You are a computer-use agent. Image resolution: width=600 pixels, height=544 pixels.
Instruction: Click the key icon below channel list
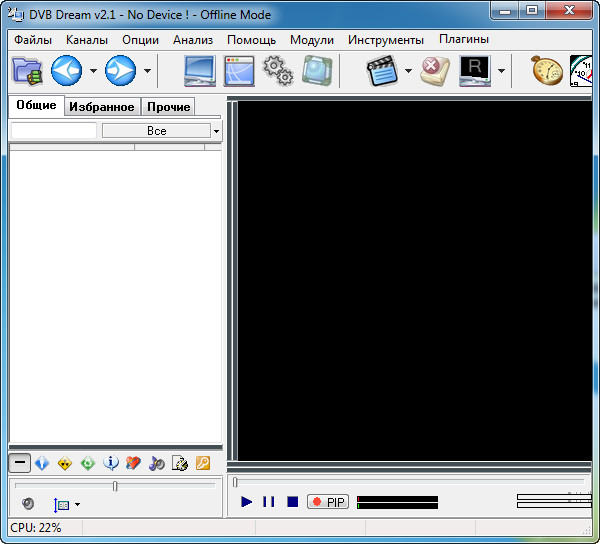(x=202, y=463)
